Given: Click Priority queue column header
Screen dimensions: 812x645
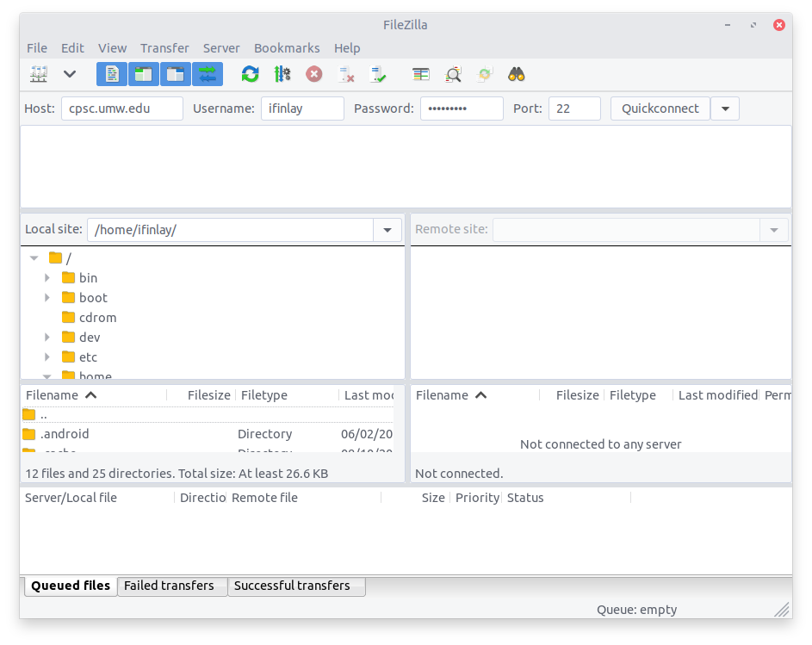Looking at the screenshot, I should [x=476, y=498].
